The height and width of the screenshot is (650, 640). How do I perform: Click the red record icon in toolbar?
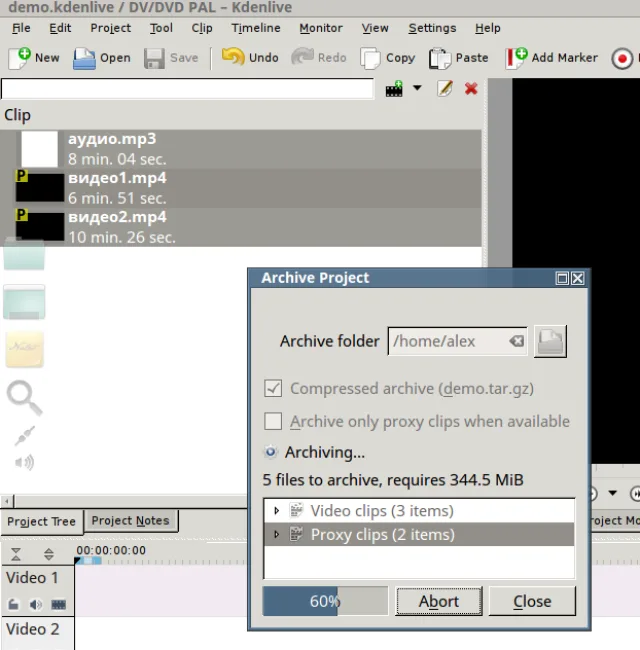coord(622,58)
